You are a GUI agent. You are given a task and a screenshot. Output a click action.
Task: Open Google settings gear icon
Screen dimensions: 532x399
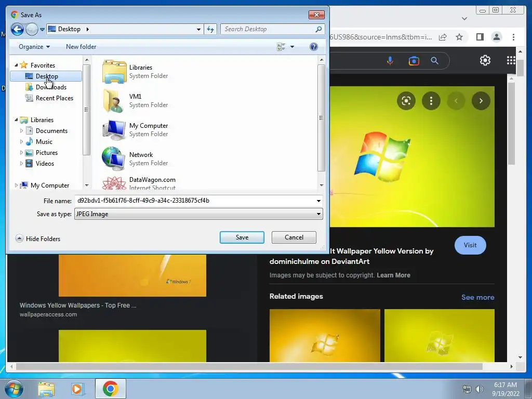(x=485, y=60)
